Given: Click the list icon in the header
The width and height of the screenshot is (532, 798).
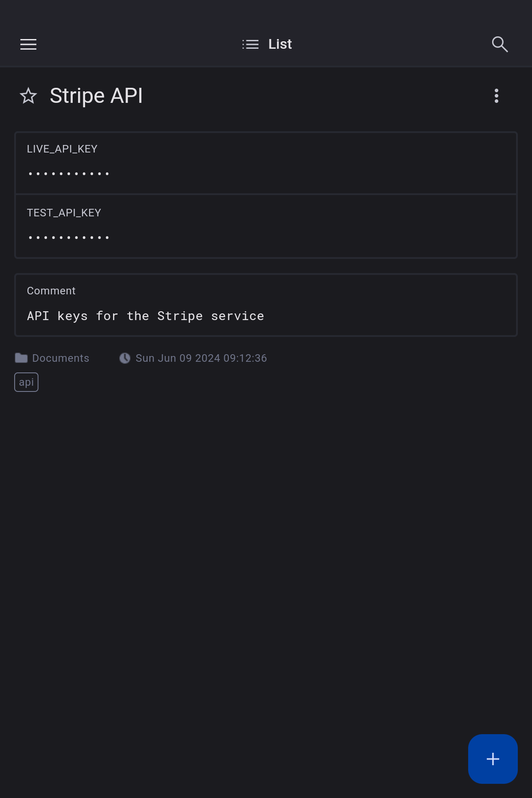Looking at the screenshot, I should (x=250, y=44).
